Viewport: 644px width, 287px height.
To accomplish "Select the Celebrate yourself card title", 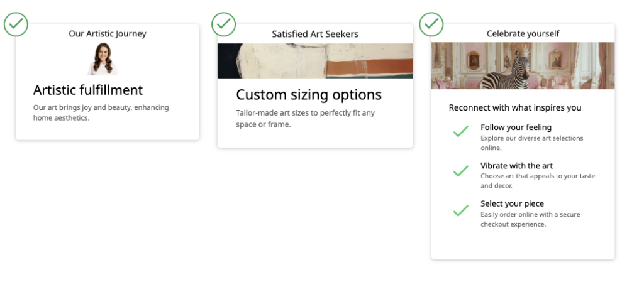I will point(523,34).
